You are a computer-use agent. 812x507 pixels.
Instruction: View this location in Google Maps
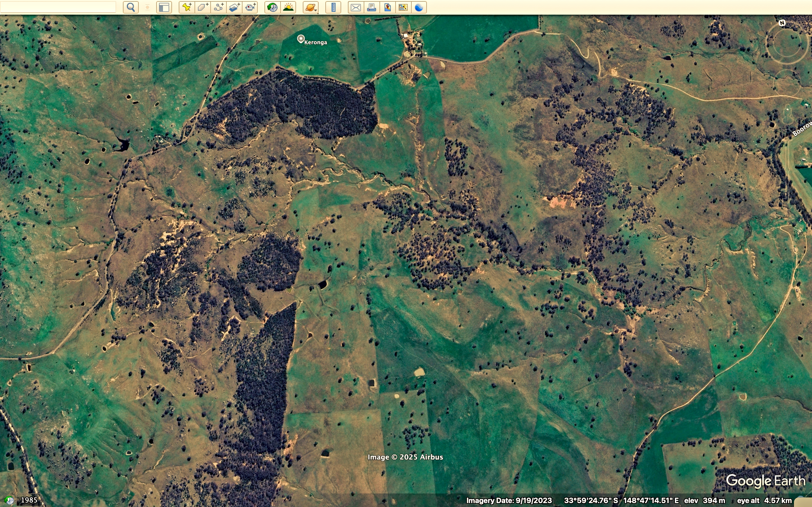pos(403,7)
